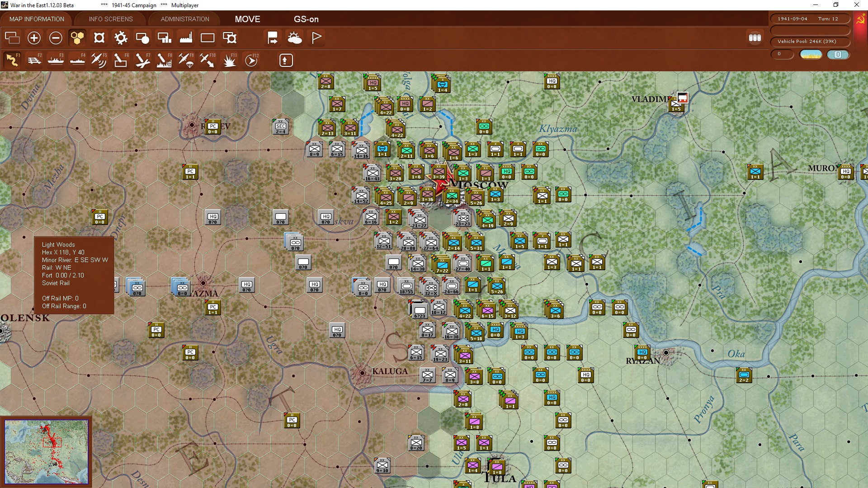Click the 1941-09-04 Turn 12 field
This screenshot has height=488, width=868.
pos(810,19)
